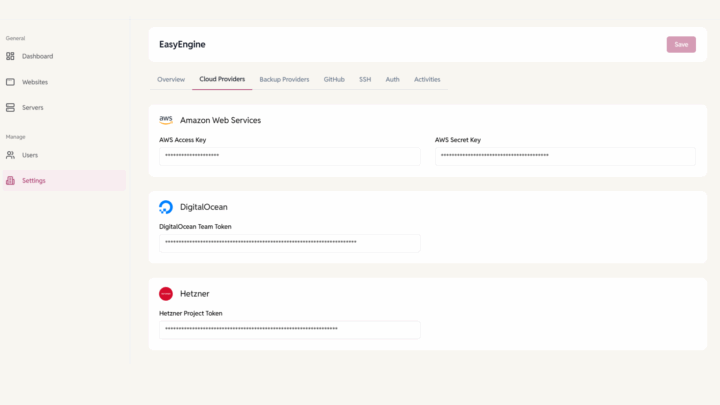This screenshot has height=405, width=720.
Task: Click the DigitalOcean section heading
Action: tap(203, 207)
